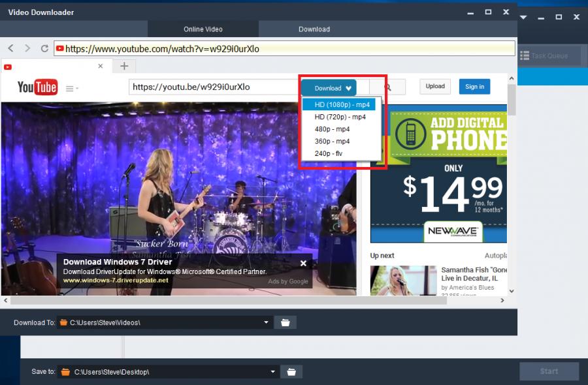The height and width of the screenshot is (385, 588).
Task: Go back with the browser back arrow
Action: coord(11,48)
